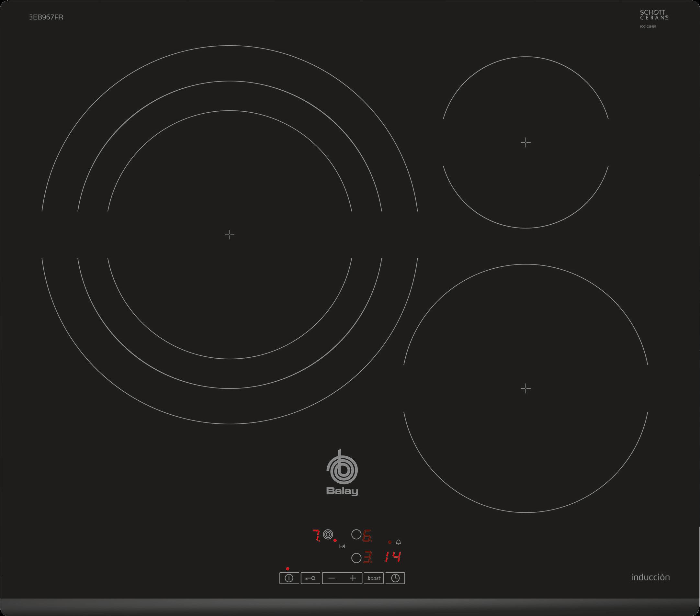700x616 pixels.
Task: Select the lower right zone circle icon
Action: (356, 558)
